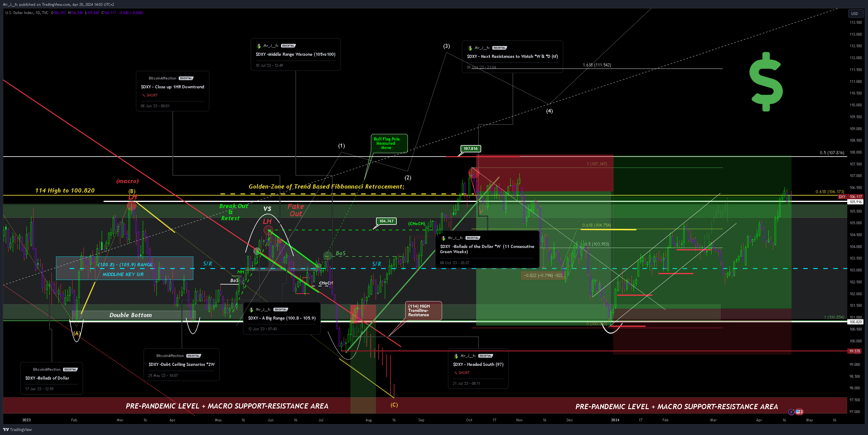The width and height of the screenshot is (868, 435).
Task: Click the Mr_J_fx avatar on Headed South card
Action: (x=456, y=356)
